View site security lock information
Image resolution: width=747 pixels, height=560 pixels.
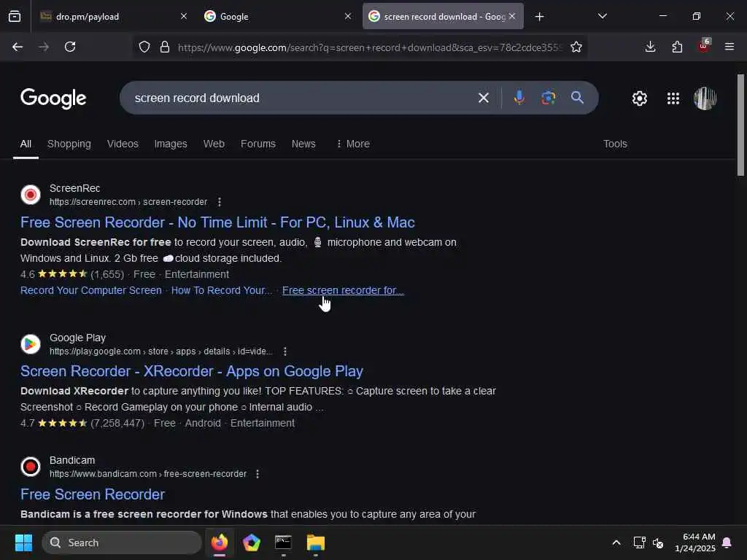tap(165, 47)
